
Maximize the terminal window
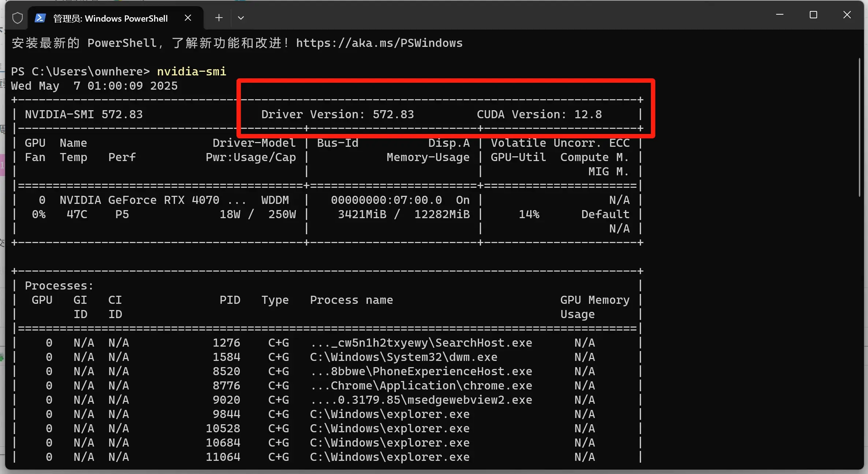[x=813, y=15]
